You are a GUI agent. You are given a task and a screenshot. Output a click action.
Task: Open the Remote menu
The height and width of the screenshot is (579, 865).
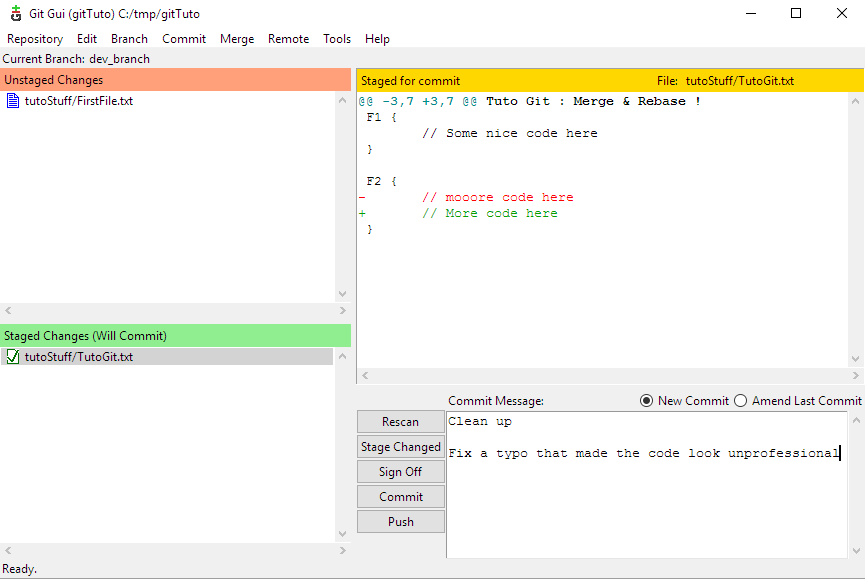[x=288, y=39]
